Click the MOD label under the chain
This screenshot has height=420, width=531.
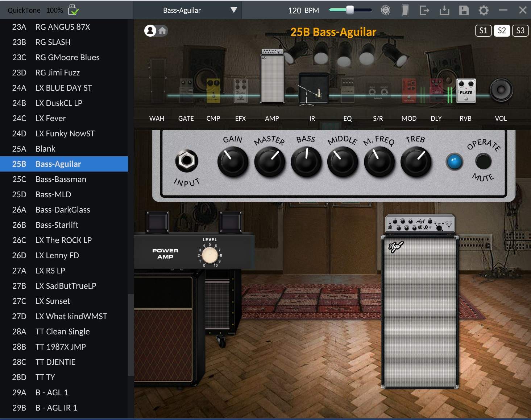(x=409, y=119)
